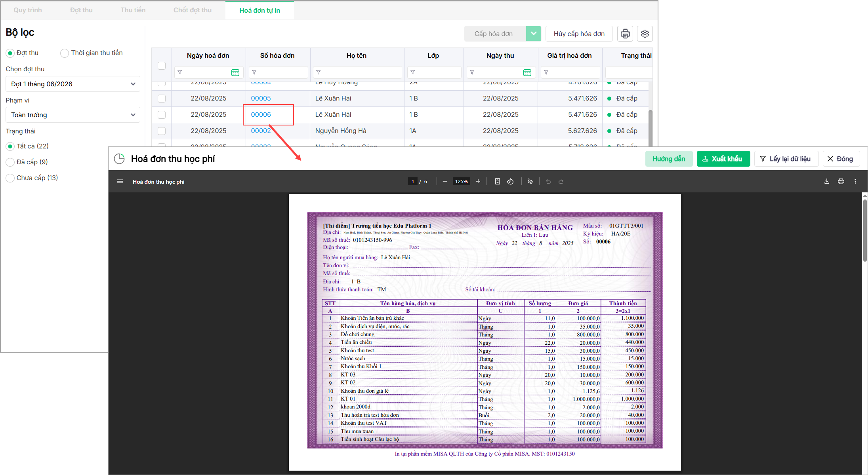Open the Toàn trường scope dropdown
Image resolution: width=868 pixels, height=475 pixels.
coord(73,115)
